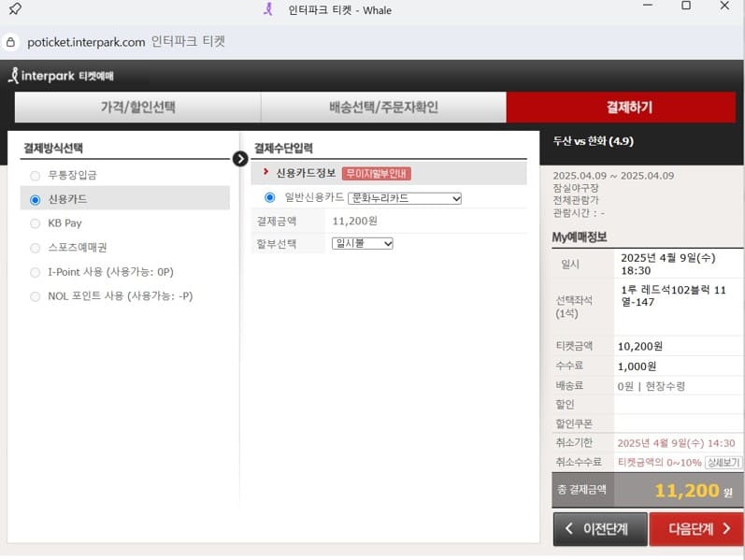The image size is (745, 560).
Task: Go to 배송선택/주문자확인 tab
Action: [383, 107]
